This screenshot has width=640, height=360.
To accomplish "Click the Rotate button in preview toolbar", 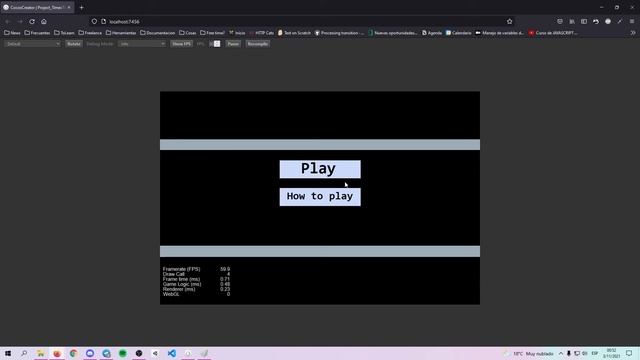I will click(74, 44).
